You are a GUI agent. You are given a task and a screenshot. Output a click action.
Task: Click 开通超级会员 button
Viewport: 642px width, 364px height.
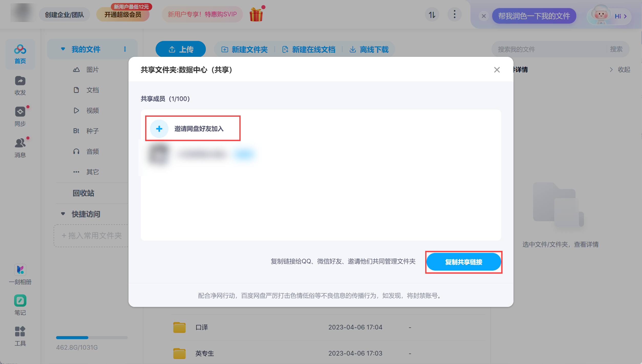point(123,15)
